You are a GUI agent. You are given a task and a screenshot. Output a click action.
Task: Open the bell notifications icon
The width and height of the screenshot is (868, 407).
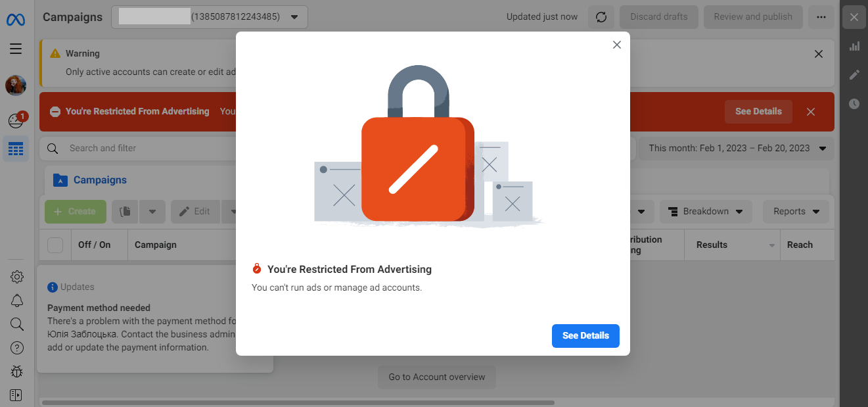pos(17,300)
